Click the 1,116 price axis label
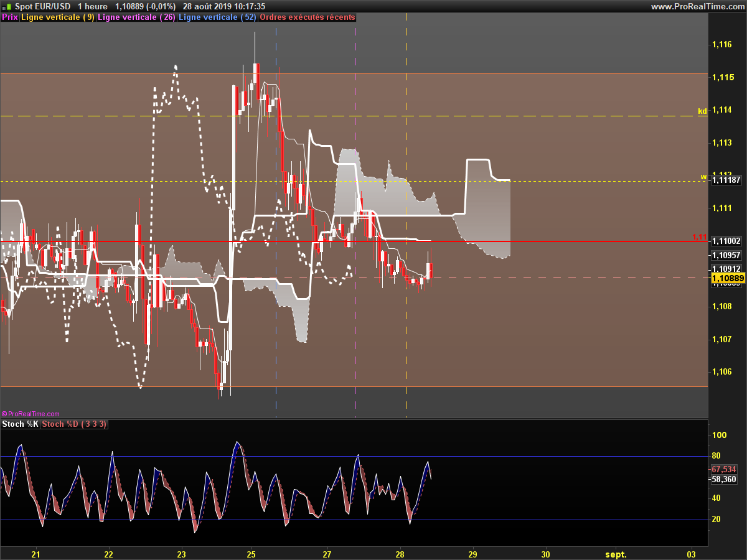This screenshot has height=560, width=747. coord(722,44)
